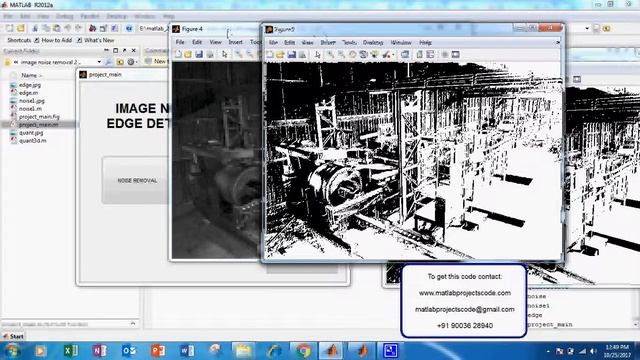
Task: Open Desktop menu in Figure 5
Action: coord(373,42)
